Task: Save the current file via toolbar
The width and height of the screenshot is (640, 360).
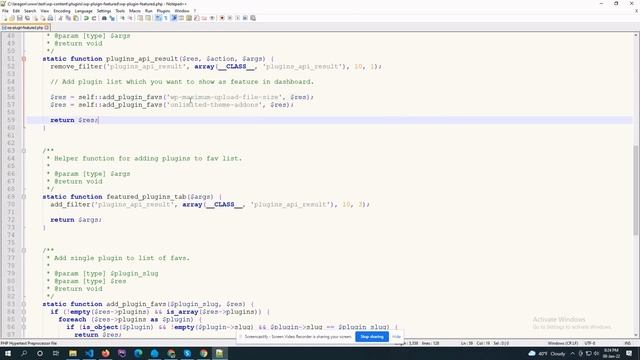Action: coord(19,18)
